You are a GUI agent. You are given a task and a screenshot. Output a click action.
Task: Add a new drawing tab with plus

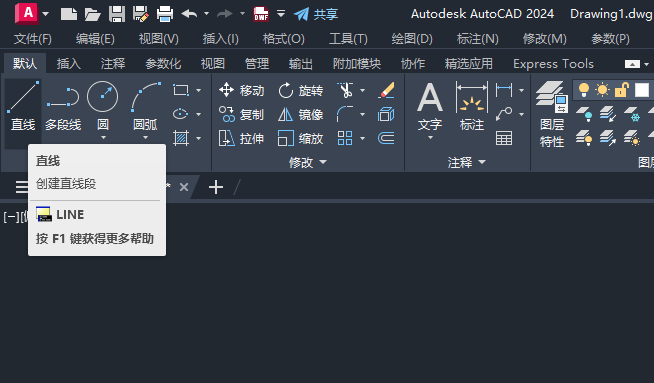pyautogui.click(x=216, y=187)
